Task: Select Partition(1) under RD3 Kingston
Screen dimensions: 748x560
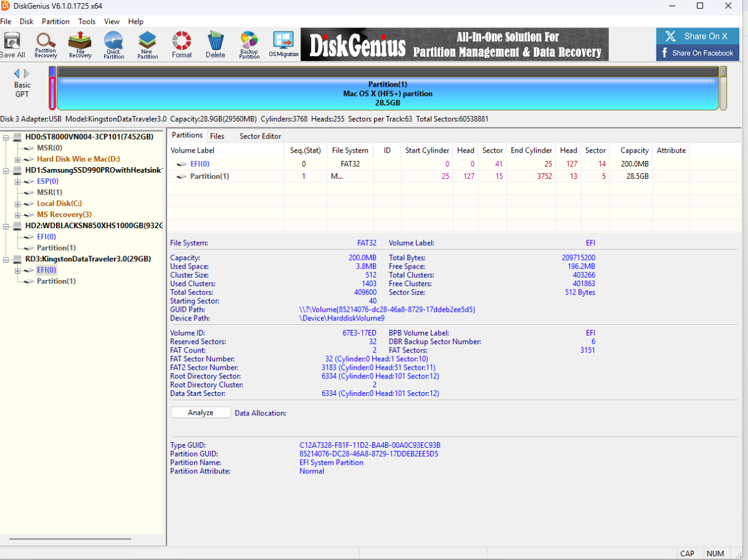Action: [x=56, y=281]
